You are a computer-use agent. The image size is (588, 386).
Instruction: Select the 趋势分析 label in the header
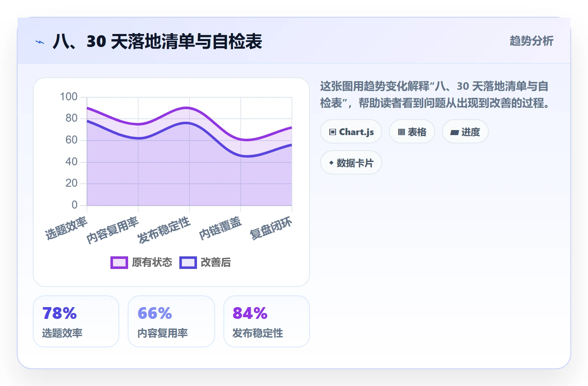pos(531,41)
